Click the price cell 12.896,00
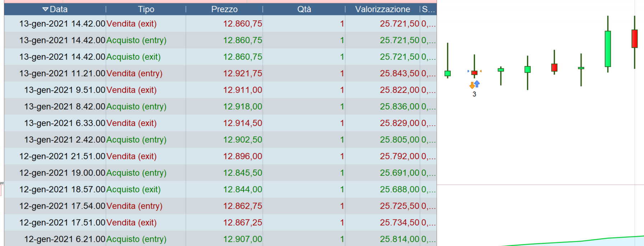Image resolution: width=644 pixels, height=246 pixels. 243,156
